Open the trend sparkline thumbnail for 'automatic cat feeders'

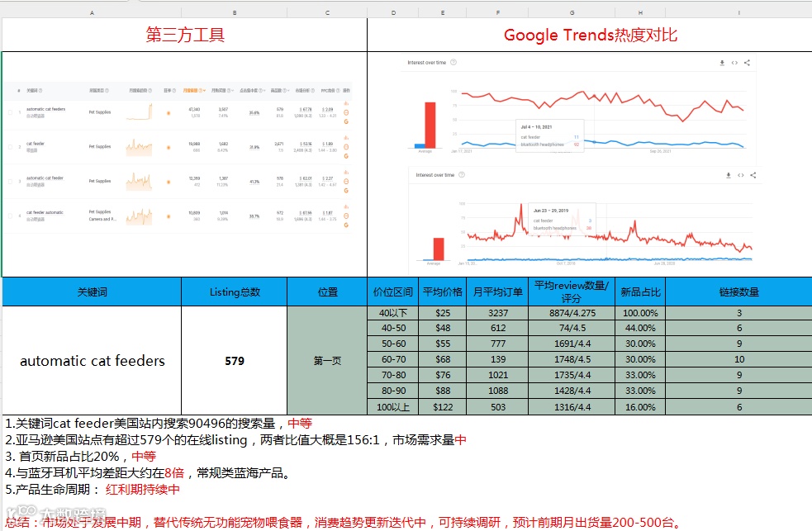coord(140,111)
